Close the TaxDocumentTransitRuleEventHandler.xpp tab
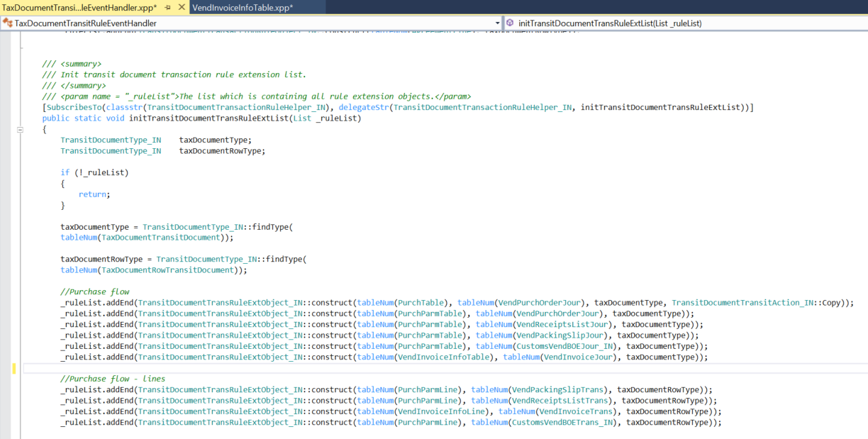The image size is (868, 439). click(181, 7)
